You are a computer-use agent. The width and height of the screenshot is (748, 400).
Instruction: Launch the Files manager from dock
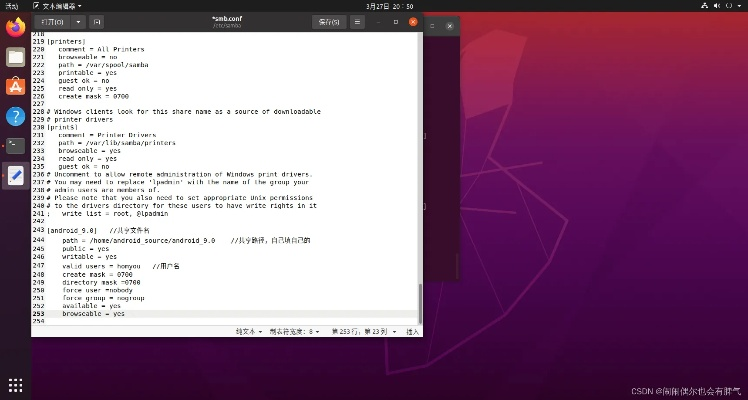(15, 57)
